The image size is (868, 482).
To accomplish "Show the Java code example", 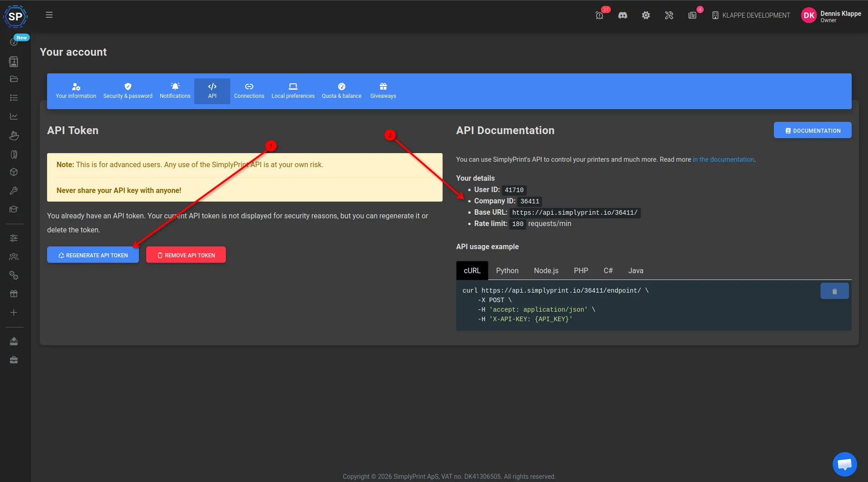I will point(636,270).
